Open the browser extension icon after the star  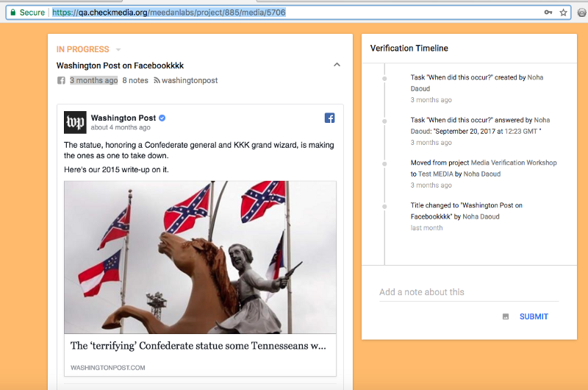pos(581,13)
